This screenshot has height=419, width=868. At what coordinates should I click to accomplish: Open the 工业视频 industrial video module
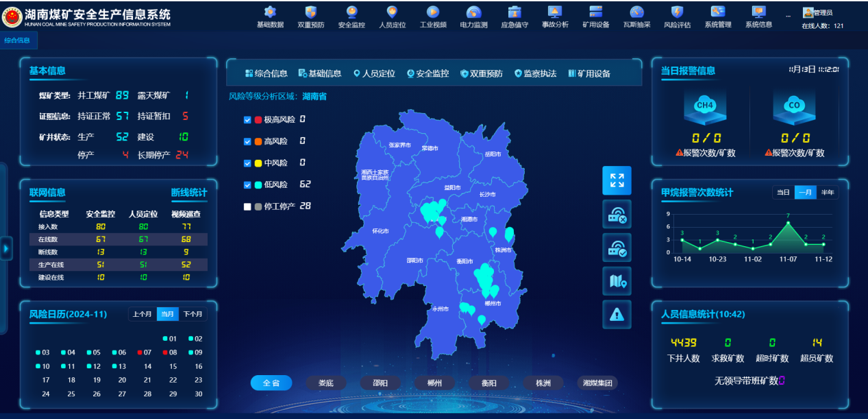tap(433, 16)
